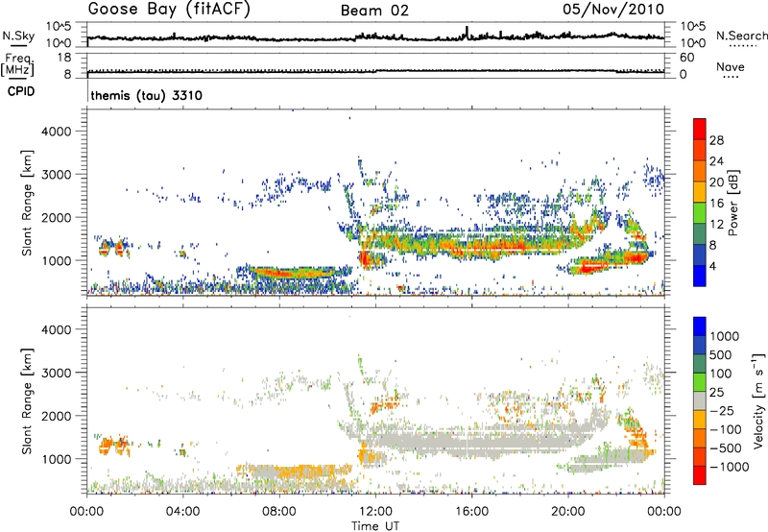Pick the green 25–100 velocity colorbar segment
Image resolution: width=768 pixels, height=532 pixels.
700,382
